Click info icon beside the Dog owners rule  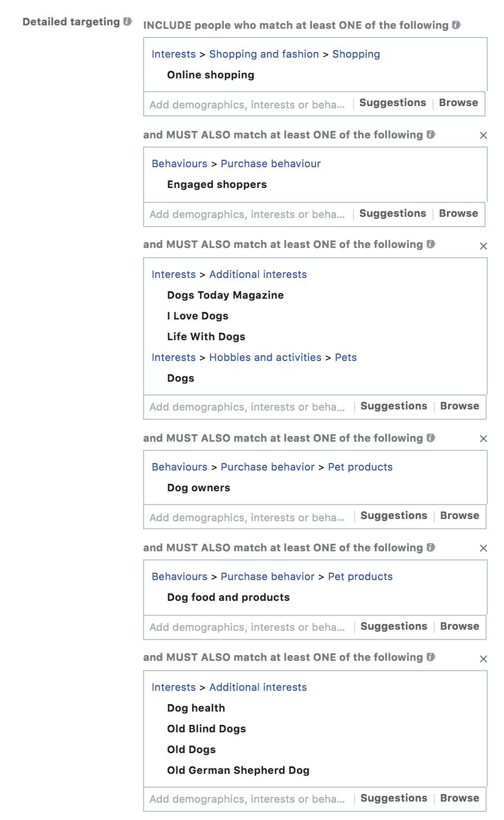430,438
